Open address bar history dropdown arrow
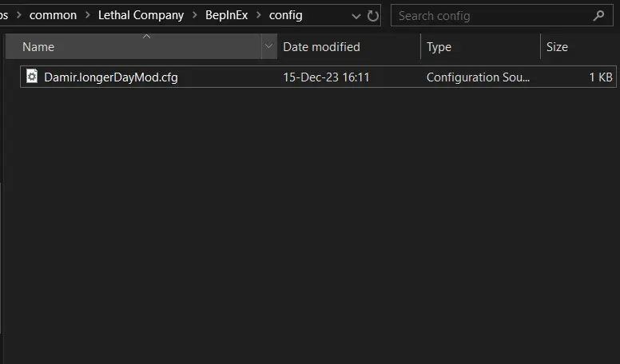 point(356,16)
